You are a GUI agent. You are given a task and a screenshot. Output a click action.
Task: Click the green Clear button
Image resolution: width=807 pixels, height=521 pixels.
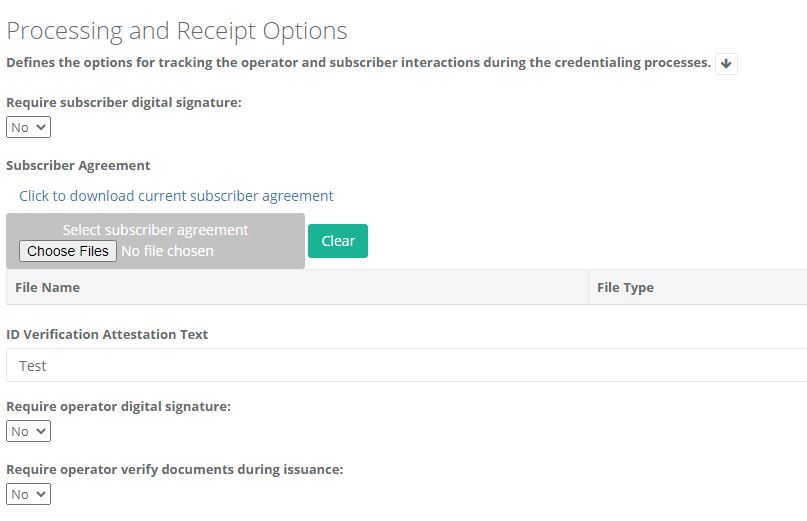coord(338,241)
